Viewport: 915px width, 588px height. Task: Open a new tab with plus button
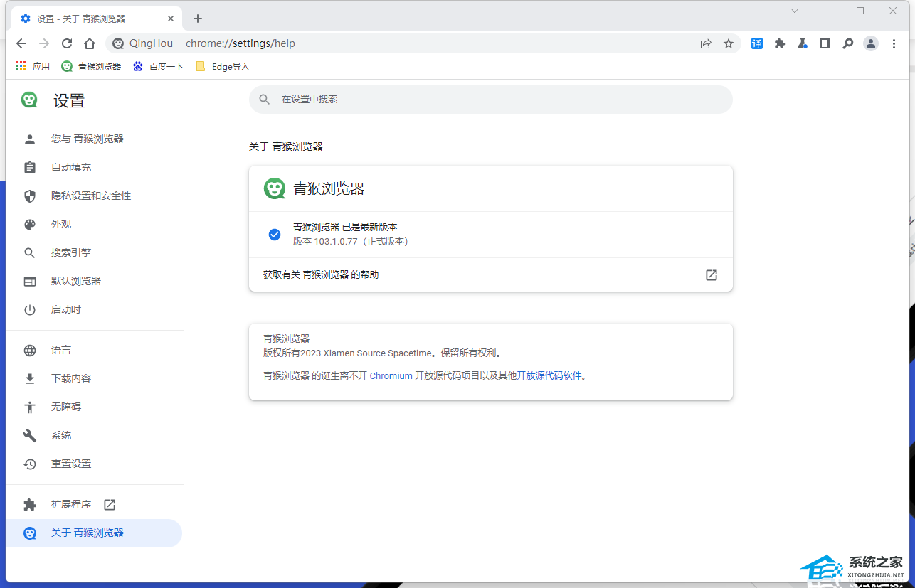tap(198, 18)
